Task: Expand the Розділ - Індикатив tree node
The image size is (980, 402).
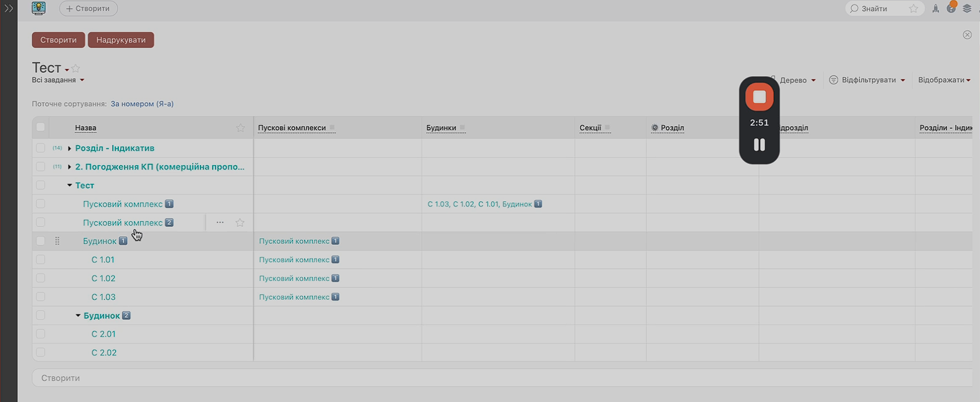Action: 70,148
